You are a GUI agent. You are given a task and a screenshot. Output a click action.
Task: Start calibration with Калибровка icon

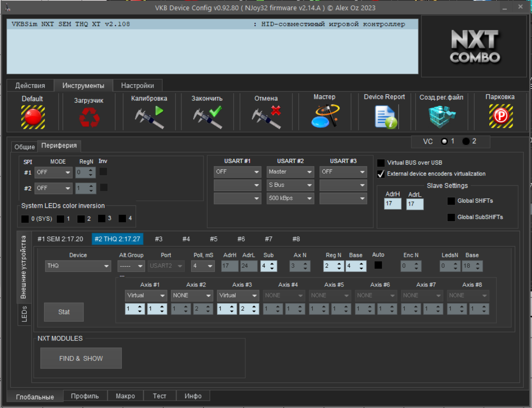[x=149, y=117]
